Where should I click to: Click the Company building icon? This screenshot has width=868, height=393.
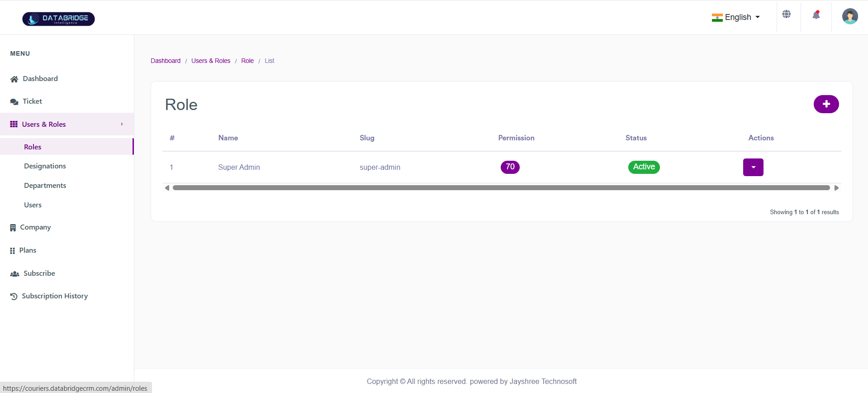[x=13, y=228]
